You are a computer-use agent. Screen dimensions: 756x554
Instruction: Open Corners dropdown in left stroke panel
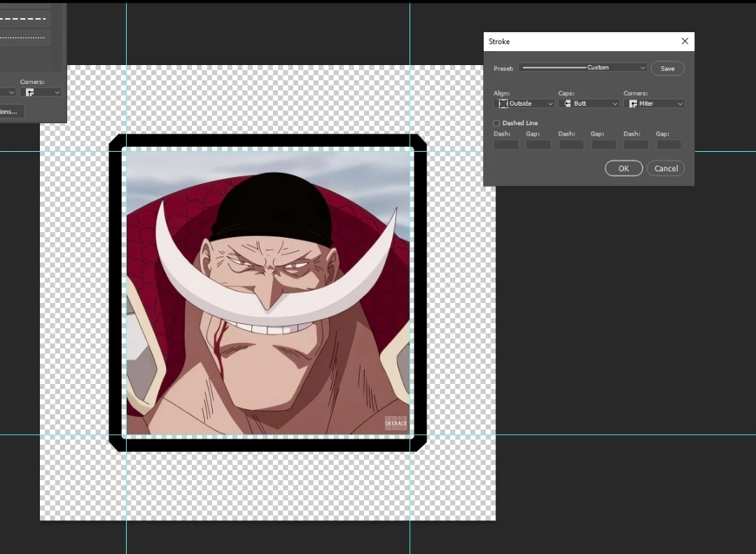coord(41,92)
